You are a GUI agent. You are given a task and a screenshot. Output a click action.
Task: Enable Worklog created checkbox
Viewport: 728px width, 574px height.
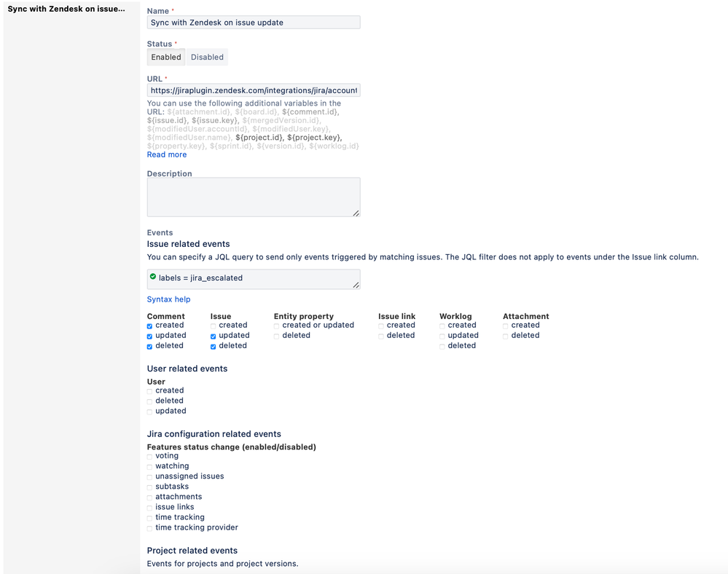(x=442, y=326)
